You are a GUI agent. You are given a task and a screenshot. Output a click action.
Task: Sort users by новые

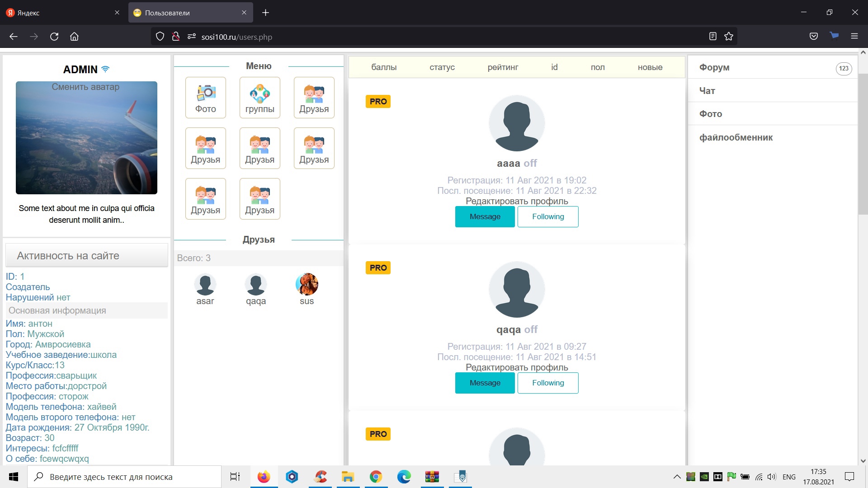coord(650,67)
